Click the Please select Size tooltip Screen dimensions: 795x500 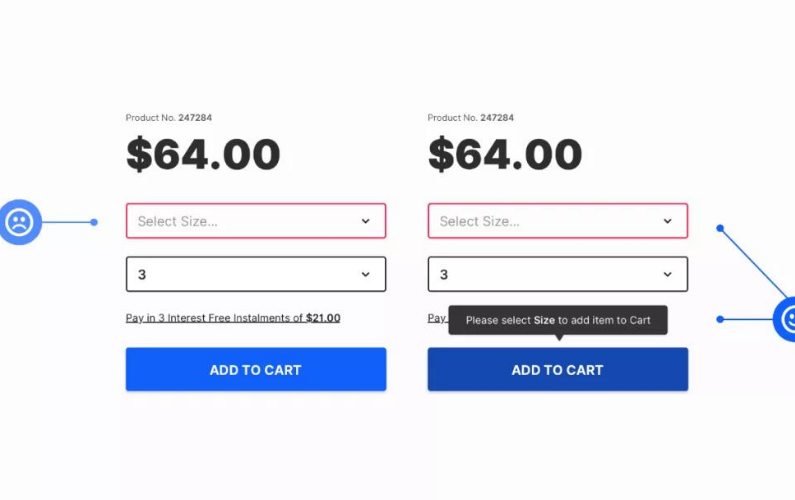click(x=558, y=320)
